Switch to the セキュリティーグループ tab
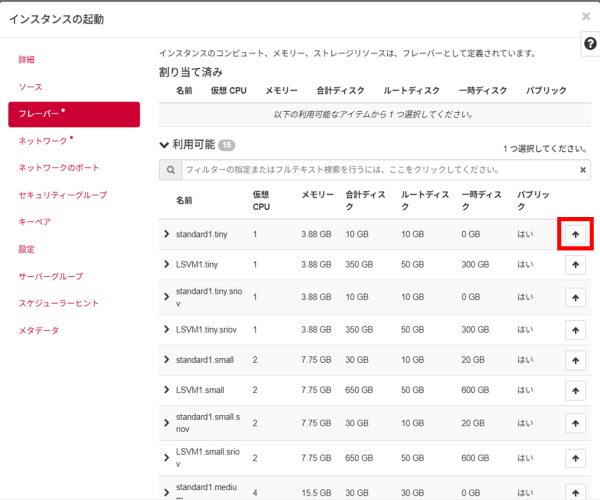This screenshot has width=600, height=500. pyautogui.click(x=62, y=195)
